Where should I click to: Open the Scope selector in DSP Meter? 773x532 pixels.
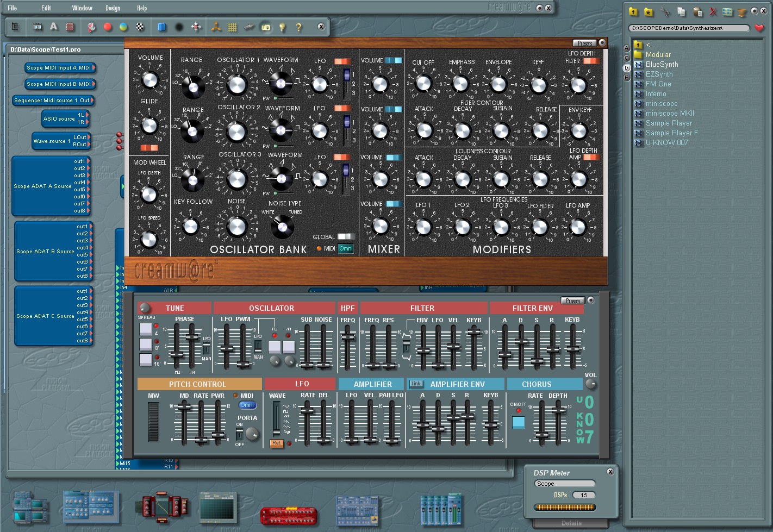[564, 484]
